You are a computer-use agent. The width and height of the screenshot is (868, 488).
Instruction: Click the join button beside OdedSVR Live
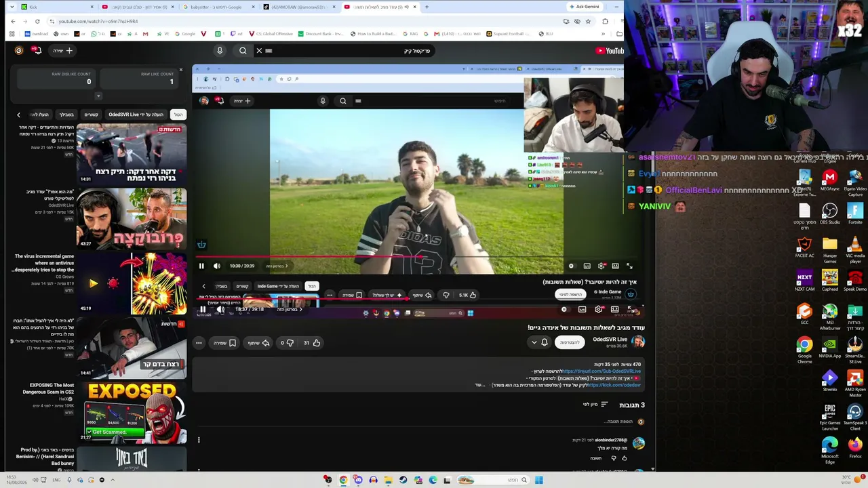point(570,343)
